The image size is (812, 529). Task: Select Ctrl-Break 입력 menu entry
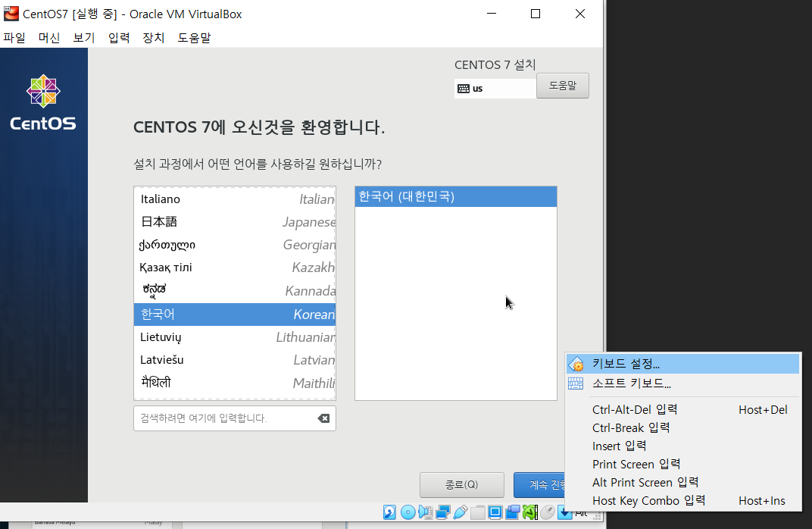click(682, 427)
